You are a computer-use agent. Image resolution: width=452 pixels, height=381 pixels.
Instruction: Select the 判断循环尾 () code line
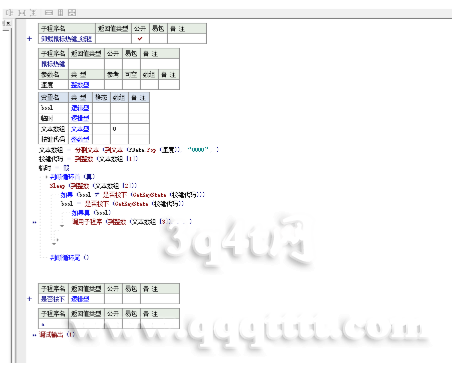(69, 258)
